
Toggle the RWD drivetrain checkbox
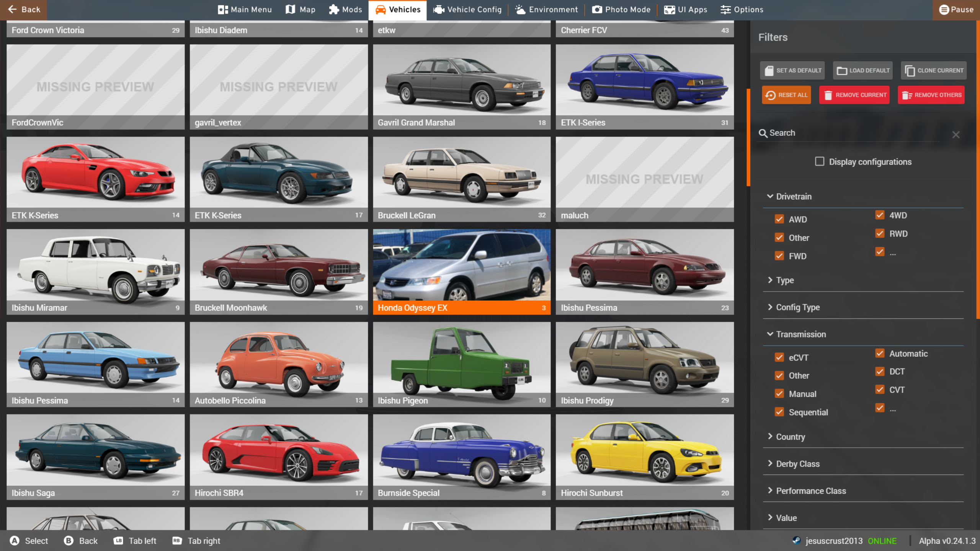click(880, 233)
